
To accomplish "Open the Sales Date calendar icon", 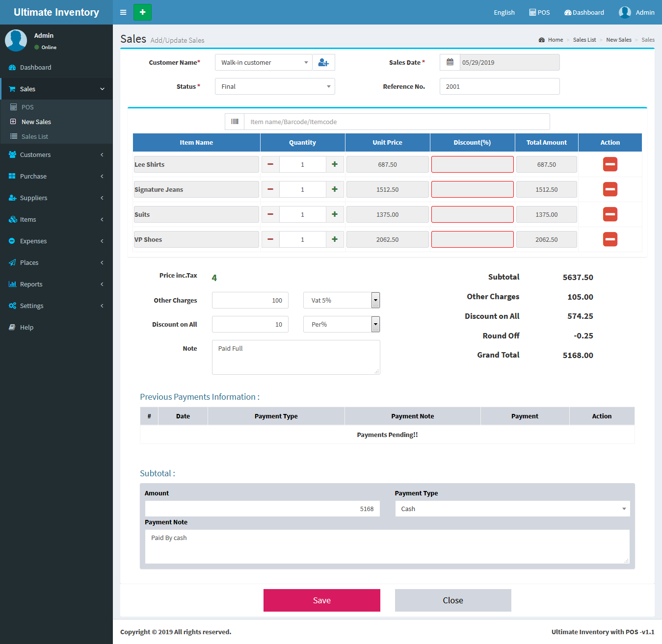I will pyautogui.click(x=450, y=62).
